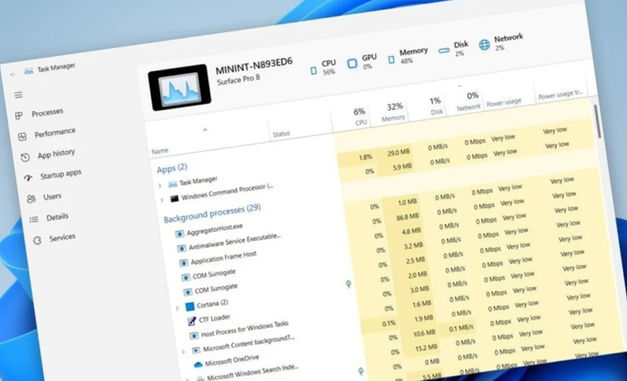Click the Memory icon in header summary
Viewport: 627px width, 381px height.
coord(391,60)
